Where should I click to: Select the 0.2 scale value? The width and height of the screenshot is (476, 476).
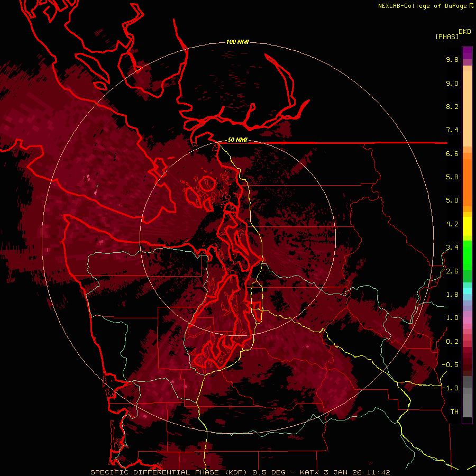(x=452, y=342)
